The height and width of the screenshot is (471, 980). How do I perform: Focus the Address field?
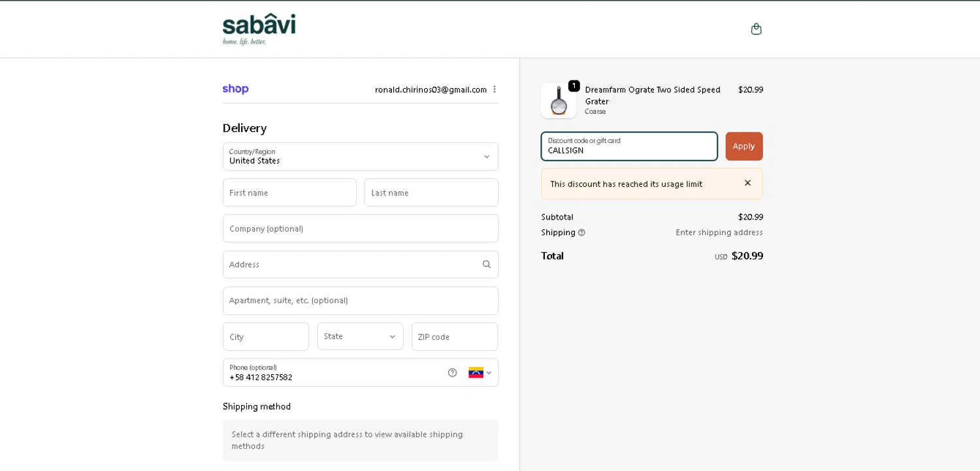(361, 265)
